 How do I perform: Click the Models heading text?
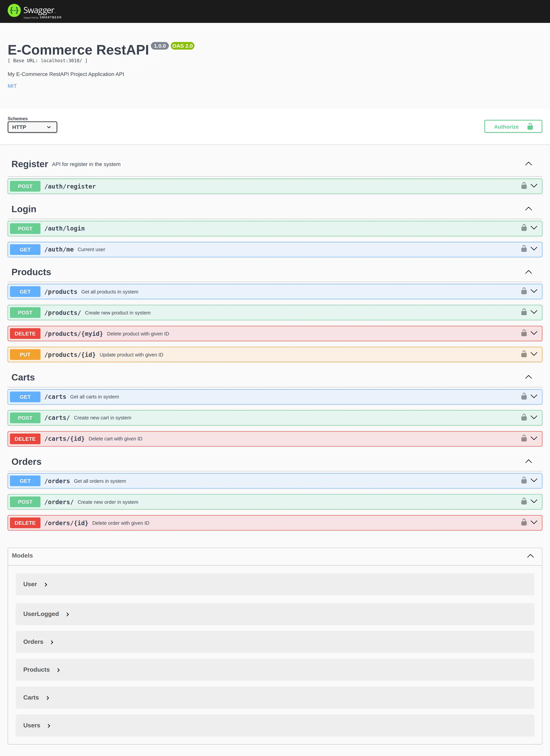tap(22, 556)
